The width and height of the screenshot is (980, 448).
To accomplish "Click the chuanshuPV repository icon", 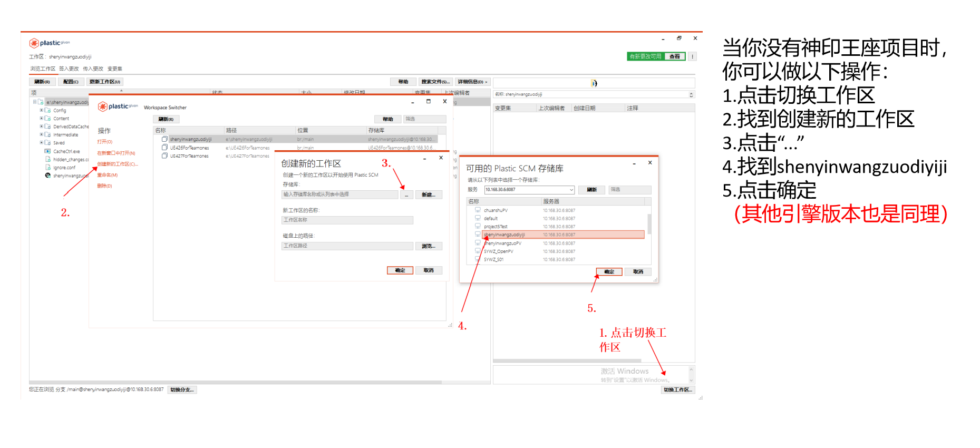I will 478,210.
